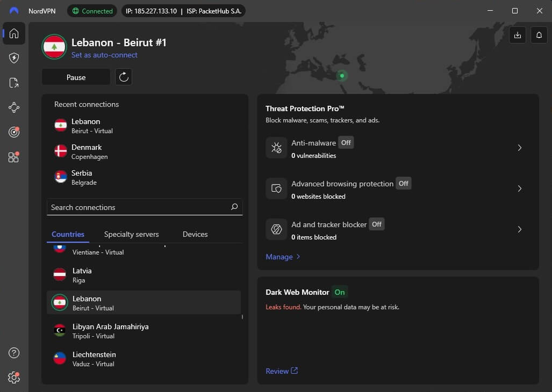Viewport: 552px width, 392px height.
Task: Open Review link in Dark Web Monitor
Action: 278,371
